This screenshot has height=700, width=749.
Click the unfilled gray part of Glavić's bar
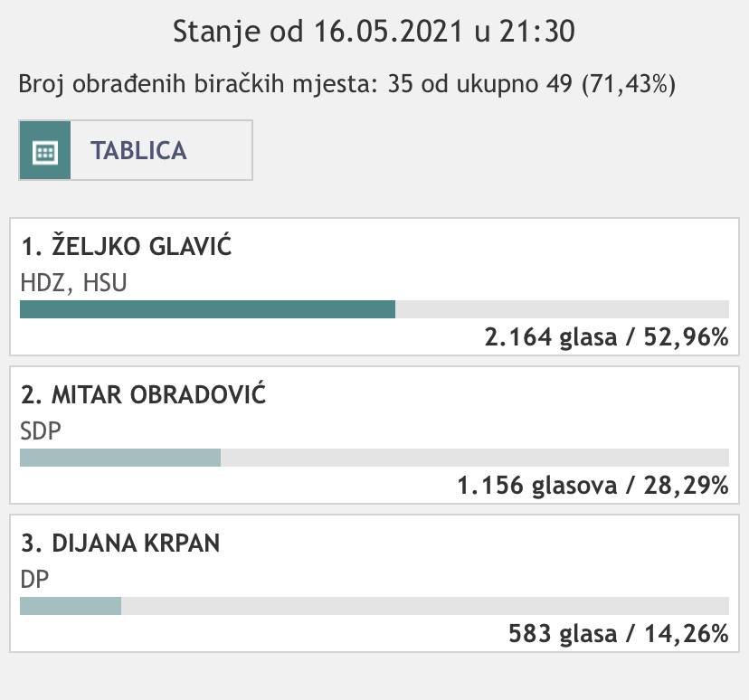pyautogui.click(x=561, y=309)
